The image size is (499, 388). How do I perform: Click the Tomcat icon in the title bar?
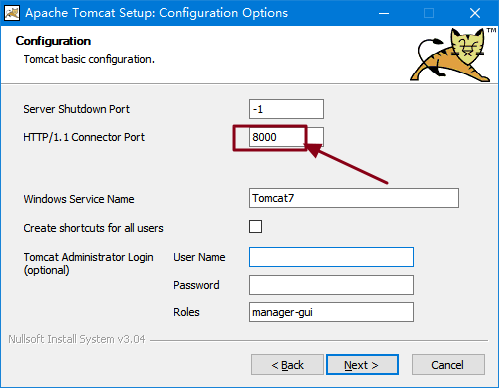(12, 13)
